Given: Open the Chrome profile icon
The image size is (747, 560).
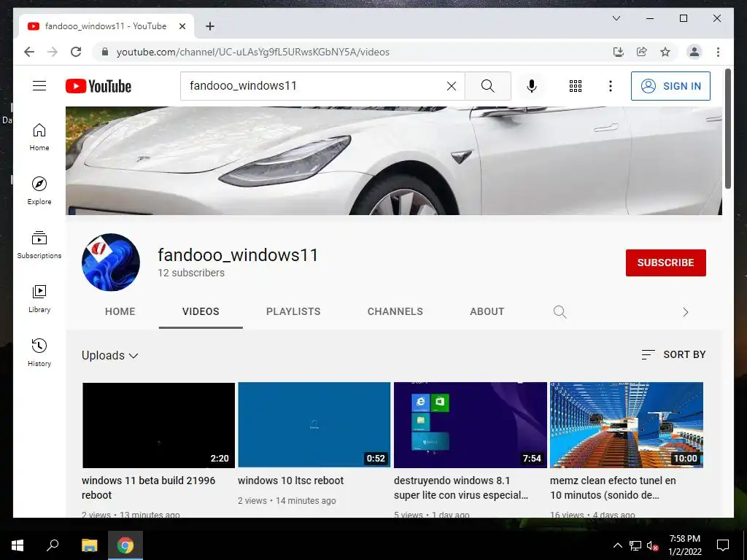Looking at the screenshot, I should pos(694,52).
